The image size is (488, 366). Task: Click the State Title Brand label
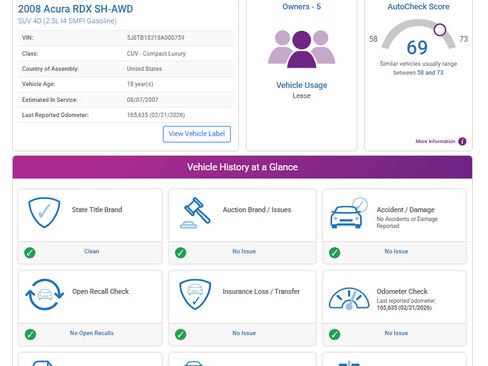(97, 210)
